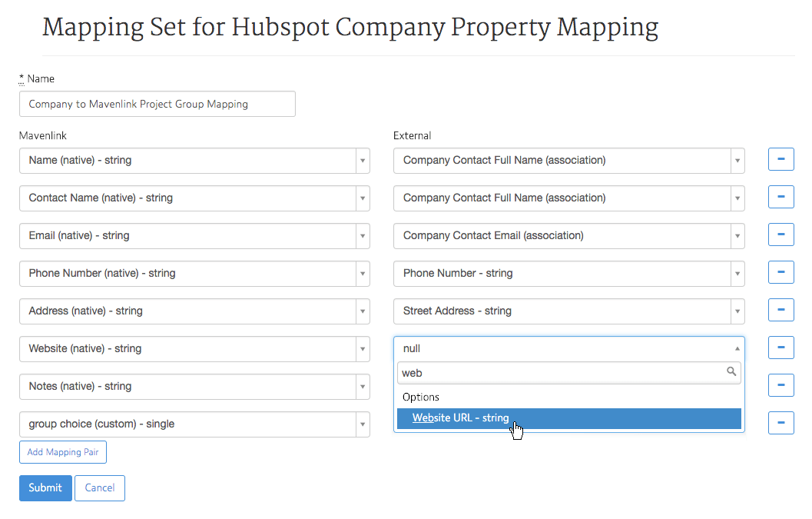Screen dimensions: 812x519
Task: Click the Mavenlink column label
Action: point(43,135)
